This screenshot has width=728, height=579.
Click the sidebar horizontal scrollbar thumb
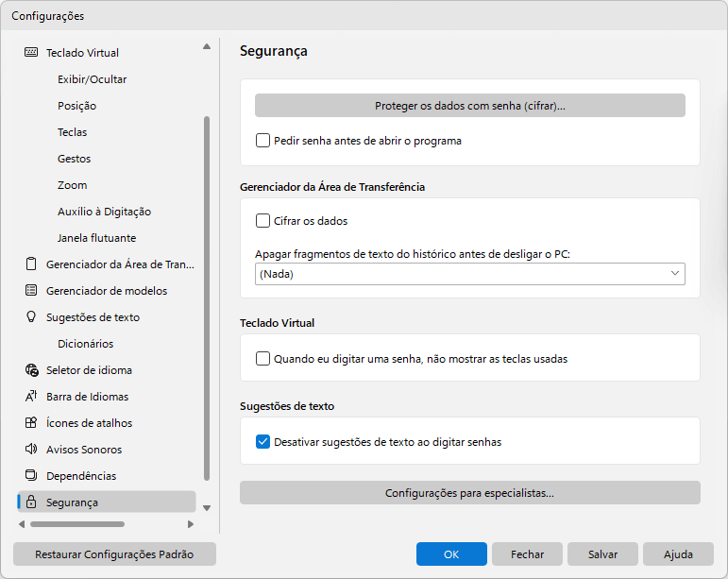tap(77, 524)
